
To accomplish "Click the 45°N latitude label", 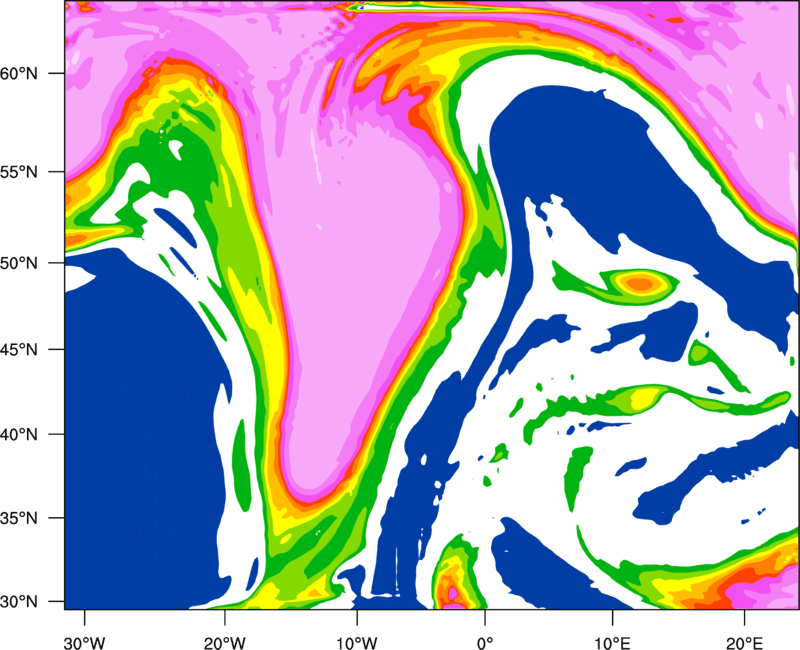I will click(19, 350).
